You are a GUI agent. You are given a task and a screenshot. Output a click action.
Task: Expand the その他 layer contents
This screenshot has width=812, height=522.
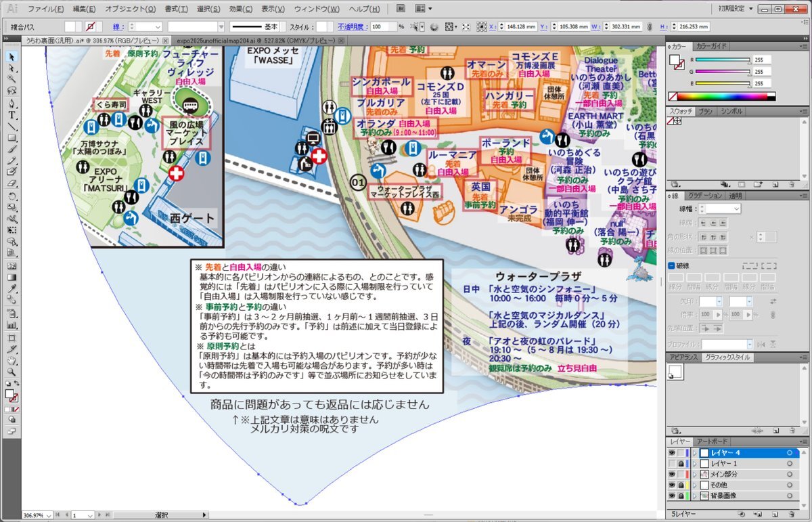694,485
